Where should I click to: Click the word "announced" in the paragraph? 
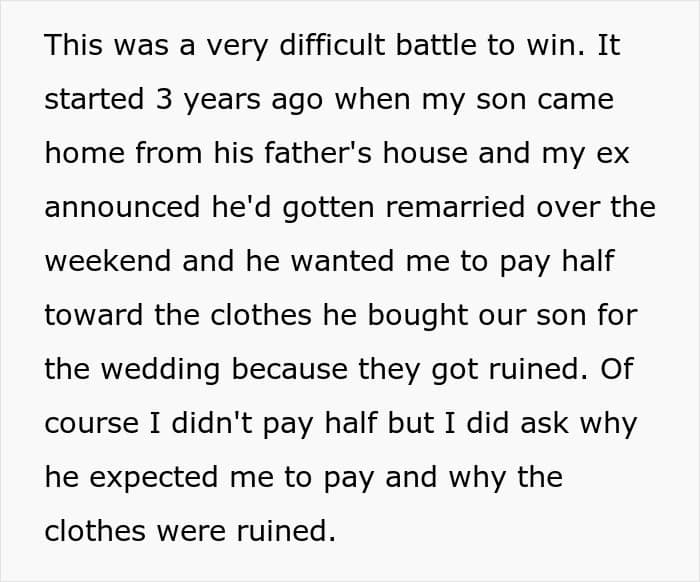tap(122, 207)
